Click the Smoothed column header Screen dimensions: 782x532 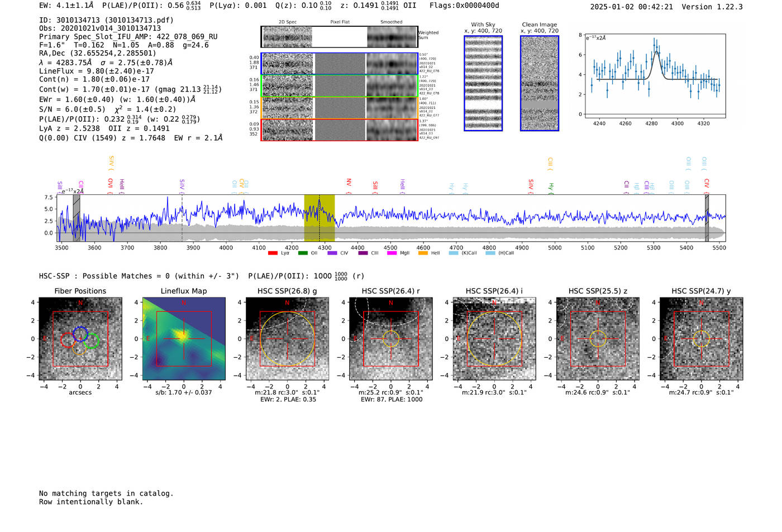tap(392, 22)
